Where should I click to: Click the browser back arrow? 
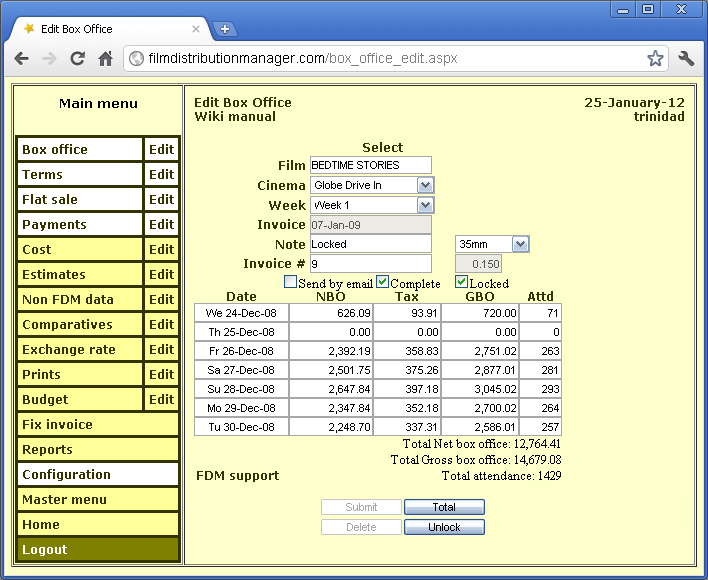point(22,59)
